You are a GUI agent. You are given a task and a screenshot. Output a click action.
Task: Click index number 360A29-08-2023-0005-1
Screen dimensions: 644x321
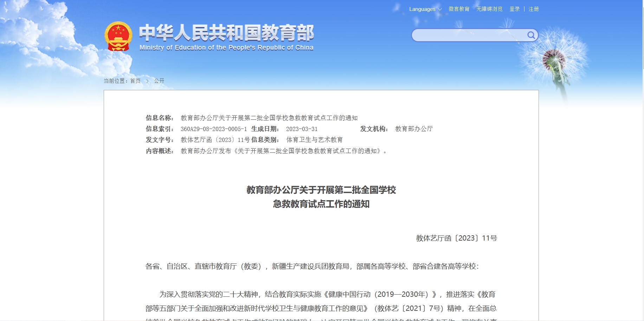point(214,129)
